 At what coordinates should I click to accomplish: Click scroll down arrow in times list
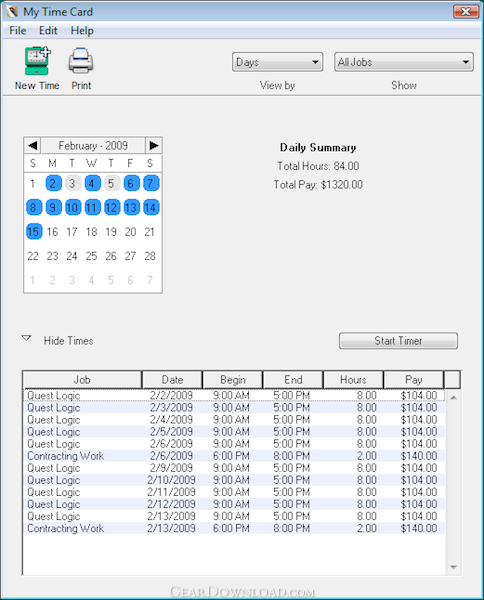(453, 567)
